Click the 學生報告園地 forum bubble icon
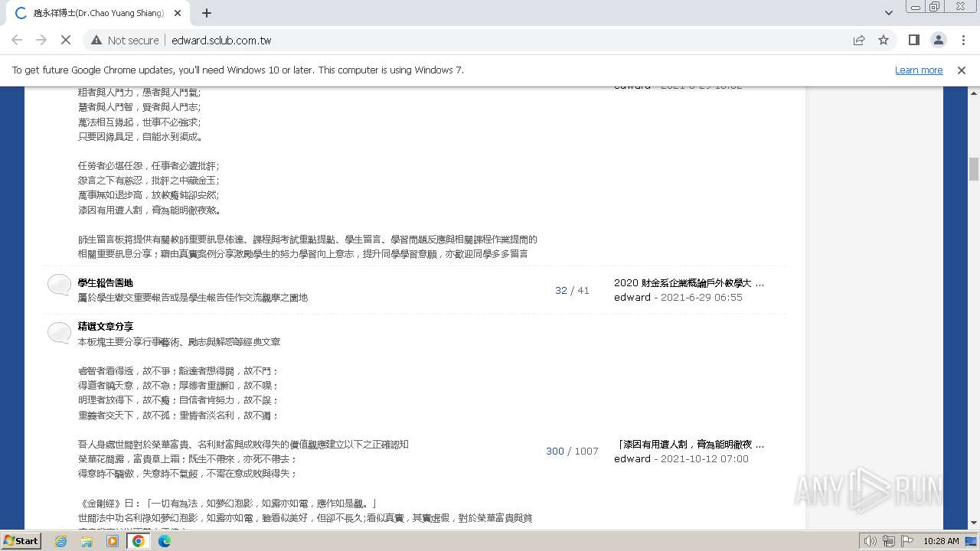 [59, 285]
